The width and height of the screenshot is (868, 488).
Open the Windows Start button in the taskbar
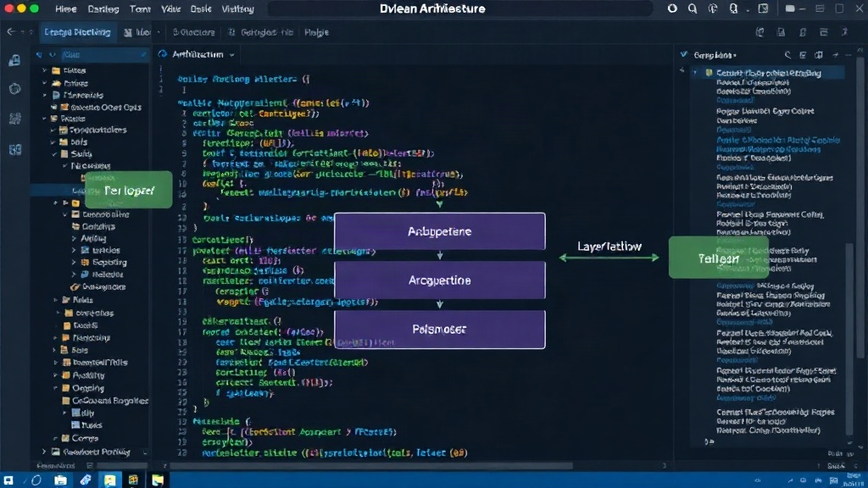[x=8, y=480]
